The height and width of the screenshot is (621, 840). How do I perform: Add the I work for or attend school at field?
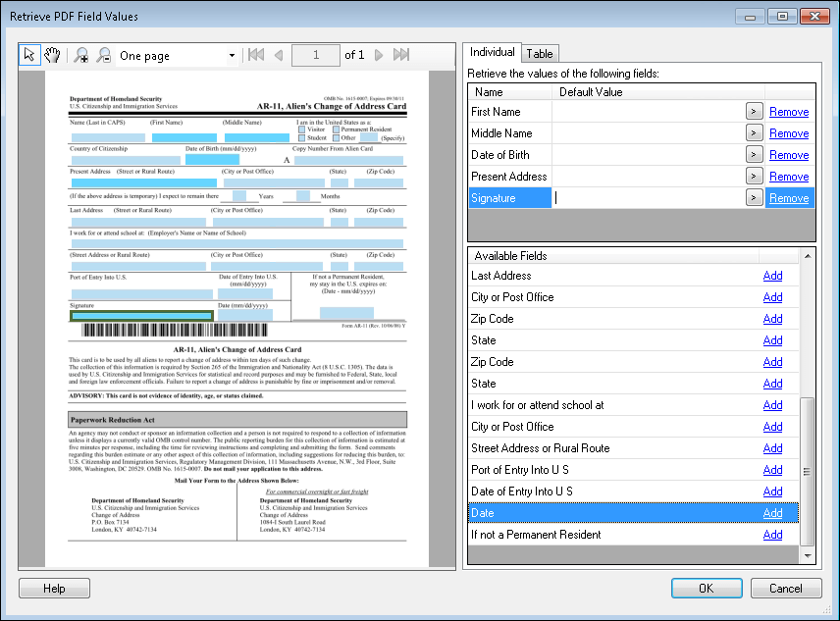point(772,405)
